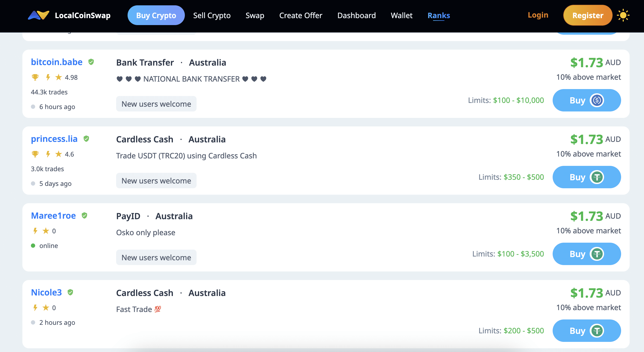Click princess.lia verified badge icon
Viewport: 644px width, 352px height.
86,139
